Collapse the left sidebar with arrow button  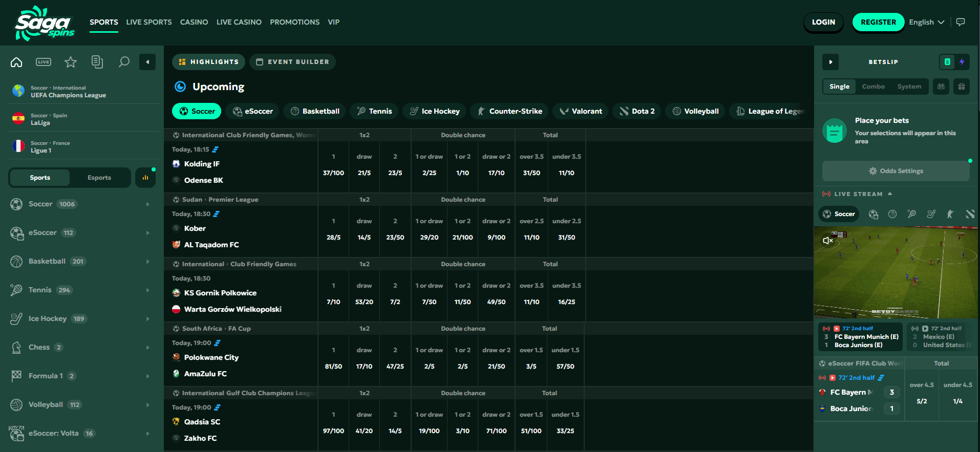click(x=147, y=62)
